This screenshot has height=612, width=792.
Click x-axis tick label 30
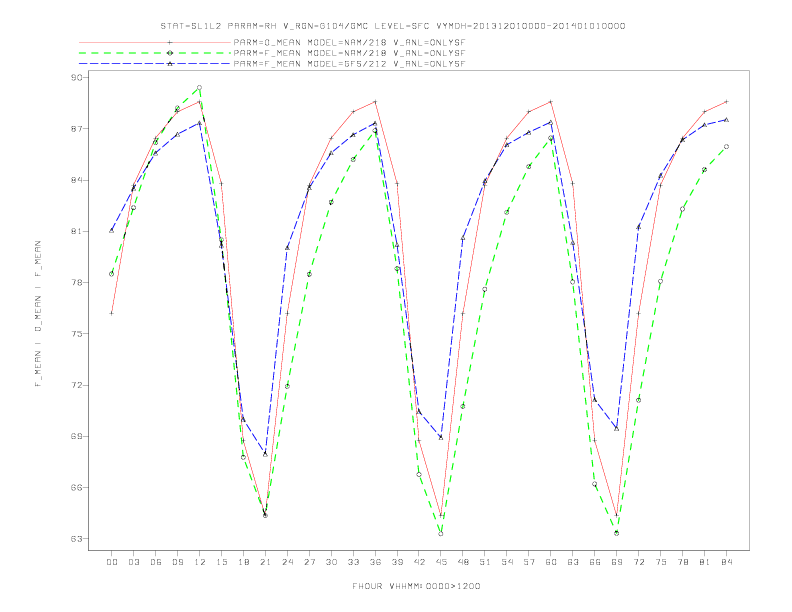[x=331, y=562]
